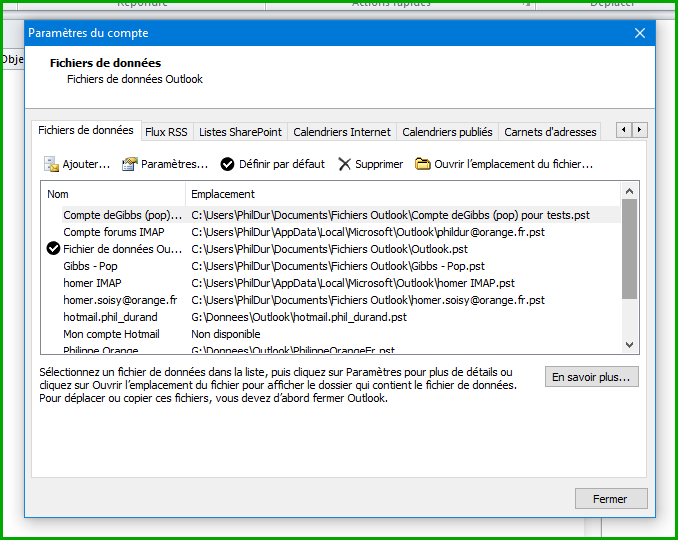This screenshot has width=678, height=540.
Task: Select the Gibbs - Pop data file
Action: point(90,266)
